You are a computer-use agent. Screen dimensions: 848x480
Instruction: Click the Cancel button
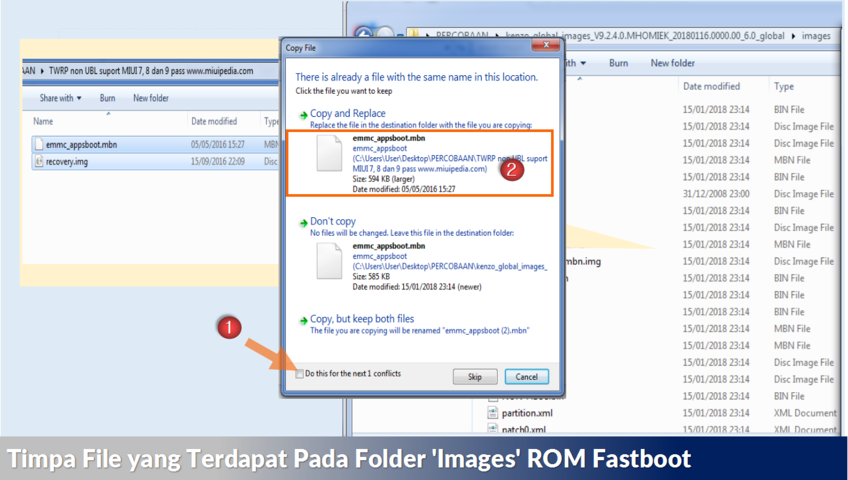pyautogui.click(x=526, y=377)
